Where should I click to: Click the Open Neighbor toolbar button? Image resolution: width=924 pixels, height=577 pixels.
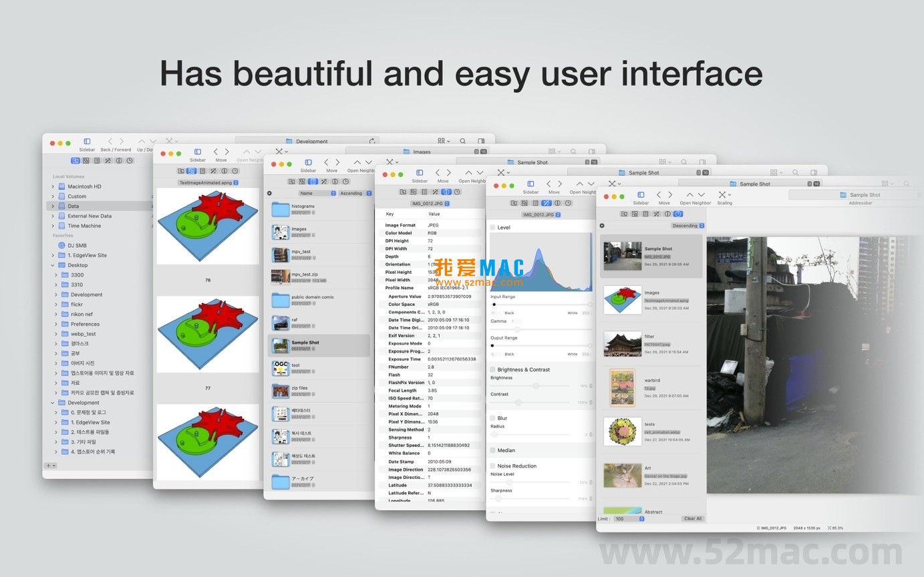pos(690,194)
